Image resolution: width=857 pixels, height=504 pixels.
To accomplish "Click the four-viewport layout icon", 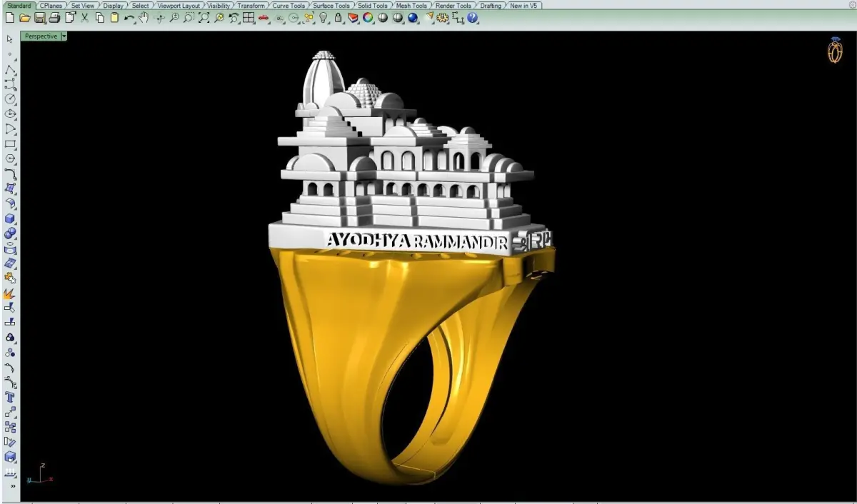I will point(249,17).
